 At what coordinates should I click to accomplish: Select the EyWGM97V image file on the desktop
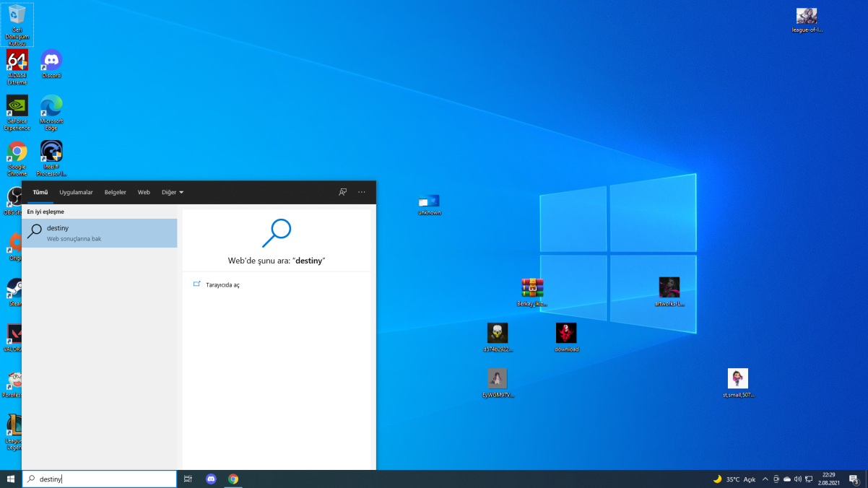click(497, 383)
